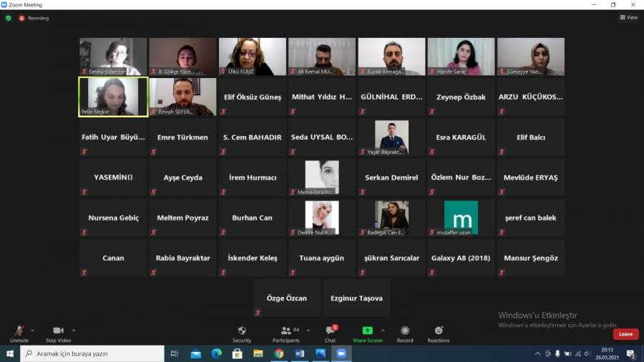Open the Chat panel
The height and width of the screenshot is (362, 644).
coord(330,333)
